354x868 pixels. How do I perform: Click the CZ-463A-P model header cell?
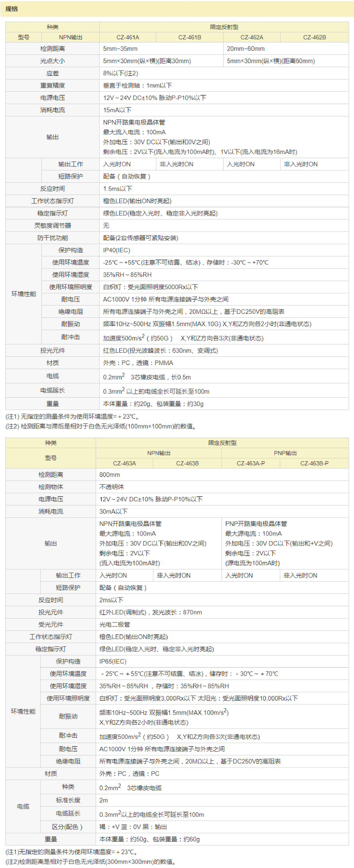coord(251,463)
